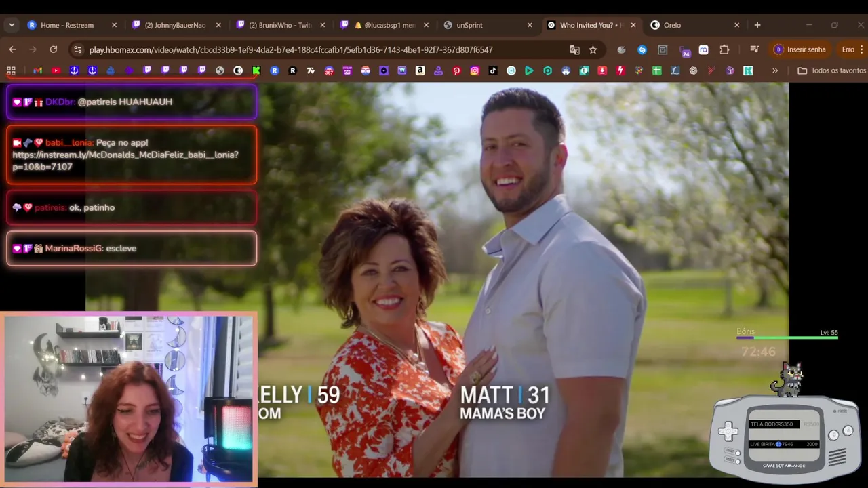The image size is (868, 488).
Task: Click the Inserir senha profile button
Action: (802, 49)
